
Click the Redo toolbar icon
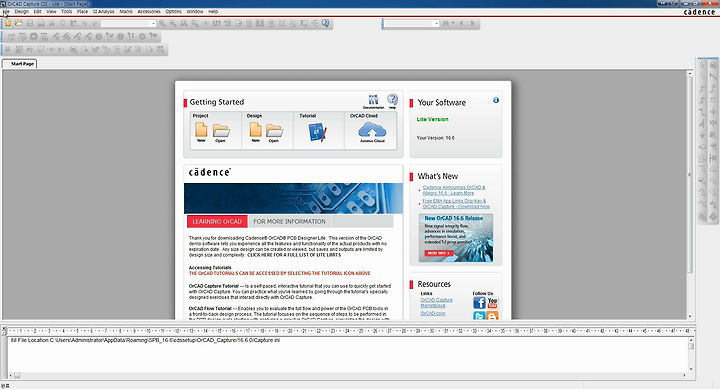96,23
